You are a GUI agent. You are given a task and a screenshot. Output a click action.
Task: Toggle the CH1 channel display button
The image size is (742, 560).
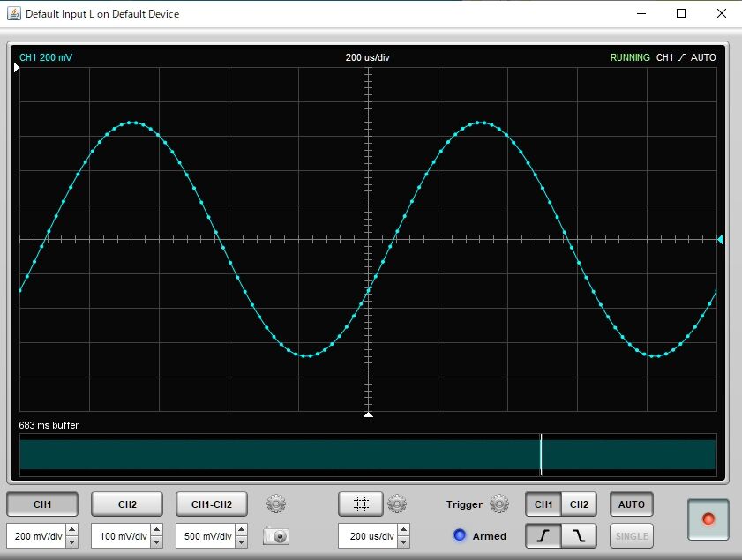pos(42,504)
